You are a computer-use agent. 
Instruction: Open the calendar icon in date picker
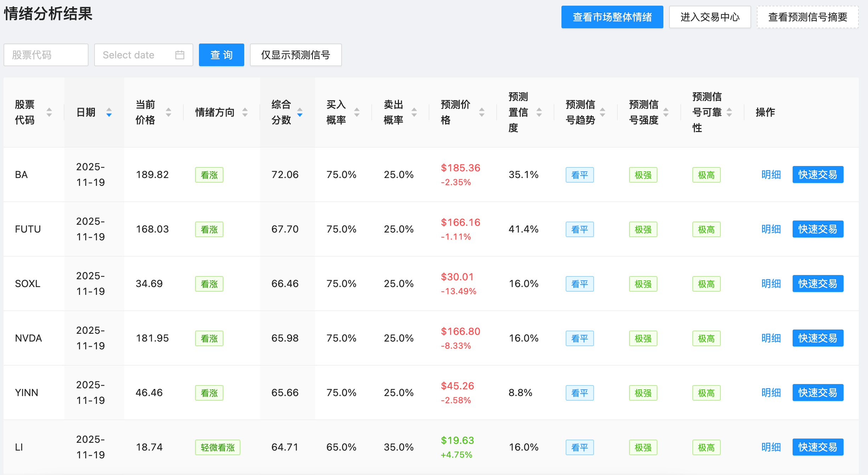point(180,55)
